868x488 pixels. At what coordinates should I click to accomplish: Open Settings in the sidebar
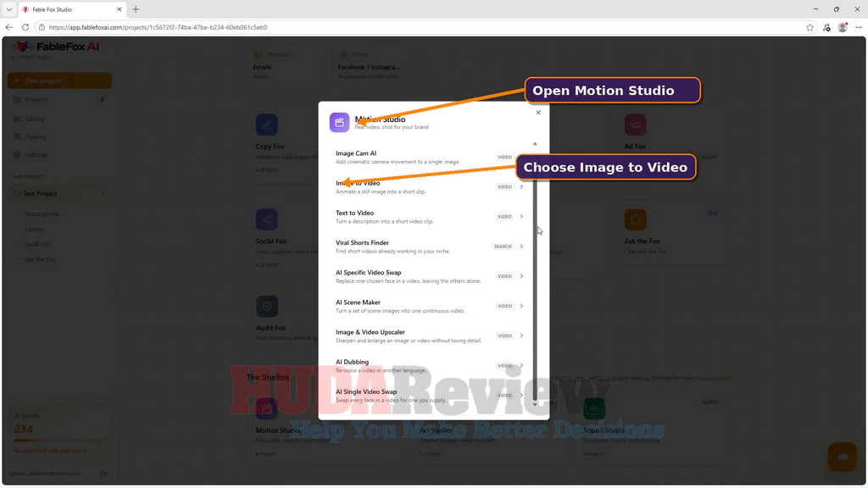(x=59, y=155)
